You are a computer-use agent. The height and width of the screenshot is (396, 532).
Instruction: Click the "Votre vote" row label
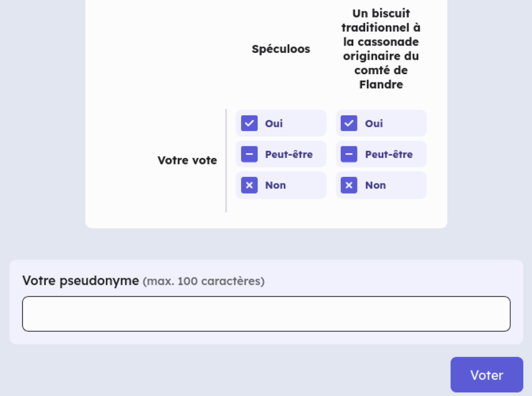pyautogui.click(x=187, y=160)
